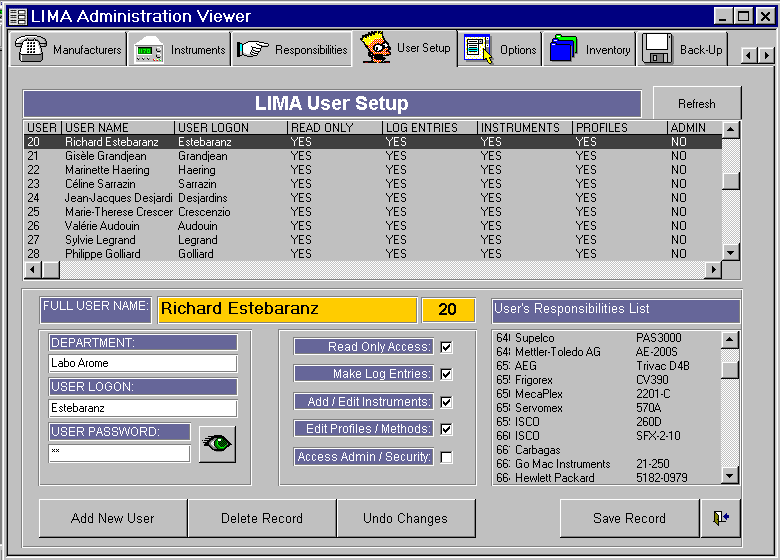Click the blue folders icon on Inventory tab
780x560 pixels.
563,48
